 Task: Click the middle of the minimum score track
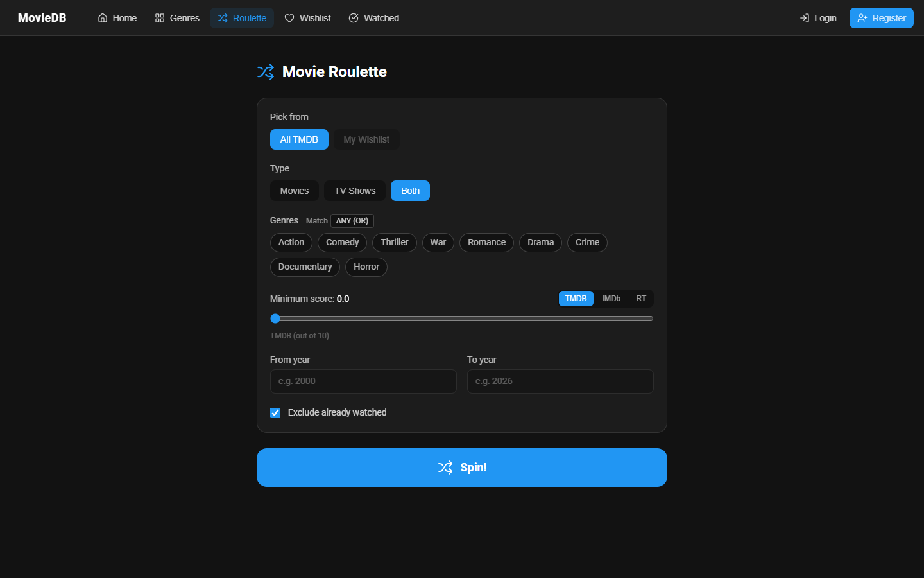pos(462,319)
